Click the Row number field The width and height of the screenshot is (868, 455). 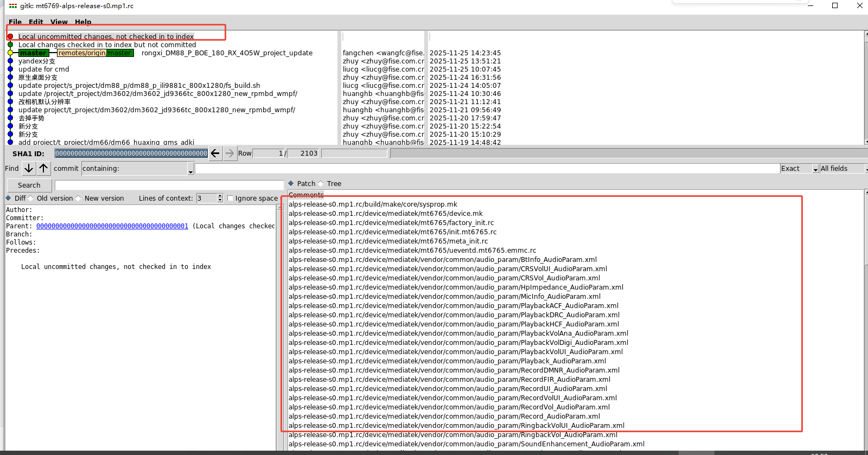269,153
